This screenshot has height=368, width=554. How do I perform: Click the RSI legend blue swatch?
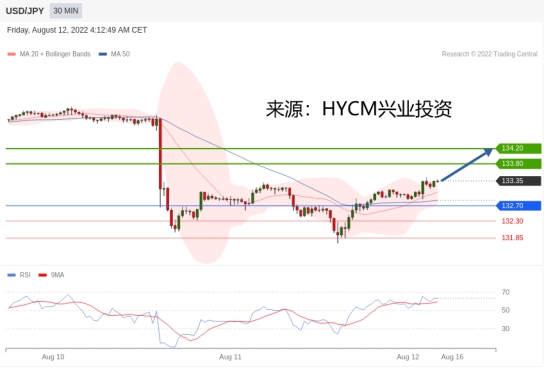click(11, 275)
